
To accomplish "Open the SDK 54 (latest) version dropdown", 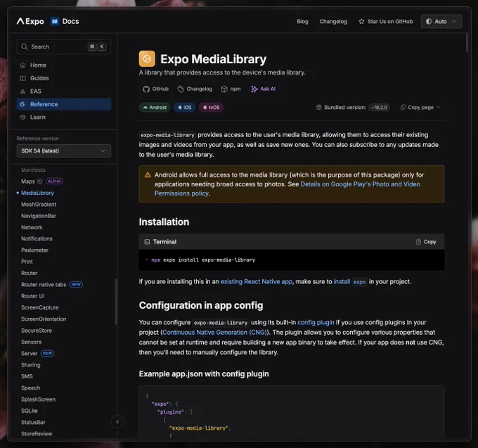I will (64, 151).
